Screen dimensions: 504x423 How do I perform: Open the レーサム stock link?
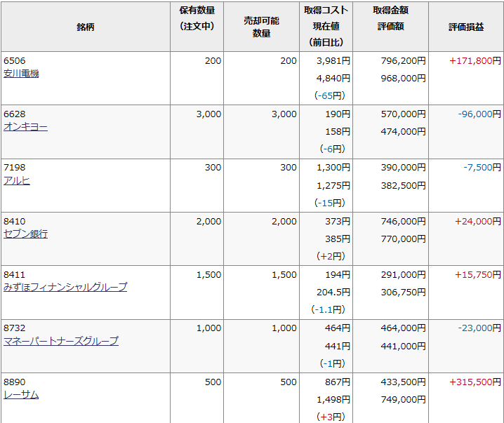click(x=21, y=395)
